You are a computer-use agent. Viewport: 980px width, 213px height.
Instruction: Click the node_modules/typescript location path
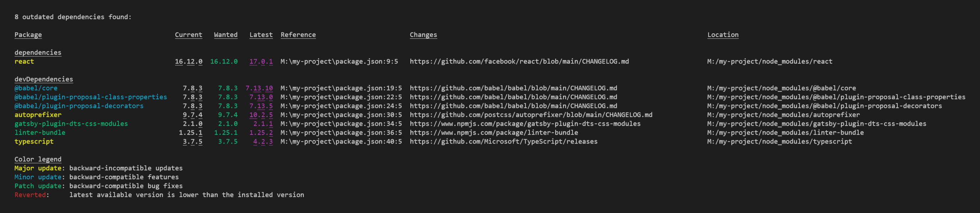point(779,141)
